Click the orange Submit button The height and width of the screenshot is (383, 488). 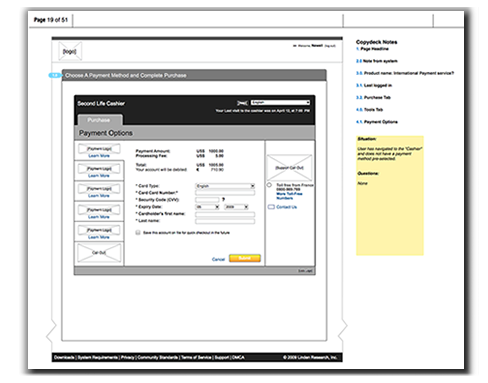[245, 258]
